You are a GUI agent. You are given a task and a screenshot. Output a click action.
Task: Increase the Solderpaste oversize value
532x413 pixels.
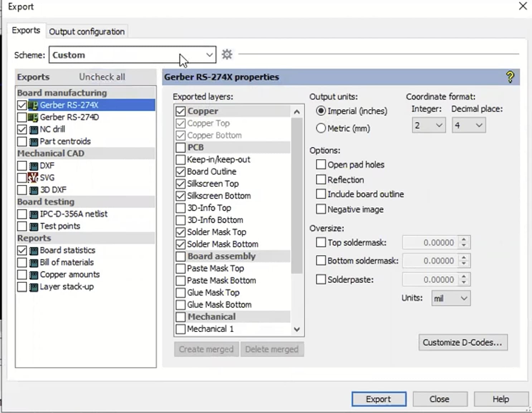464,276
